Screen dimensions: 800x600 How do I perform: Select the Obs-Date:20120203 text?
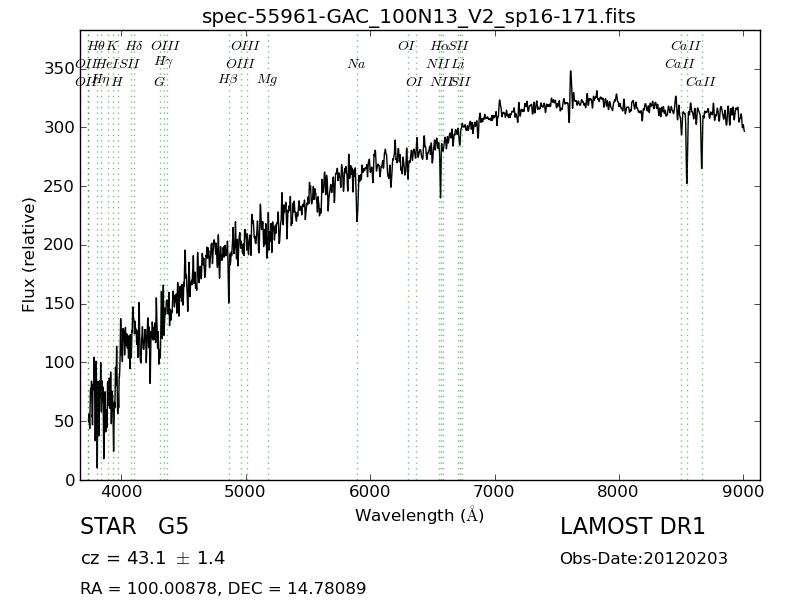pyautogui.click(x=643, y=559)
